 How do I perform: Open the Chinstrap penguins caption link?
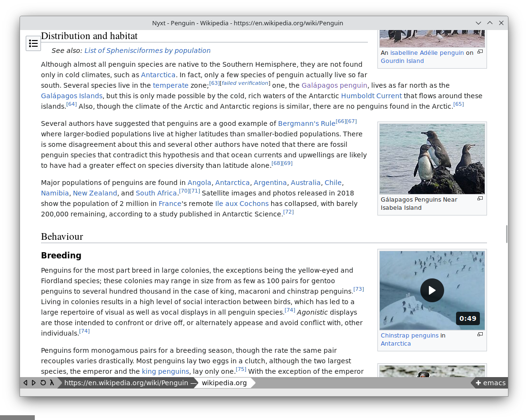pyautogui.click(x=409, y=336)
